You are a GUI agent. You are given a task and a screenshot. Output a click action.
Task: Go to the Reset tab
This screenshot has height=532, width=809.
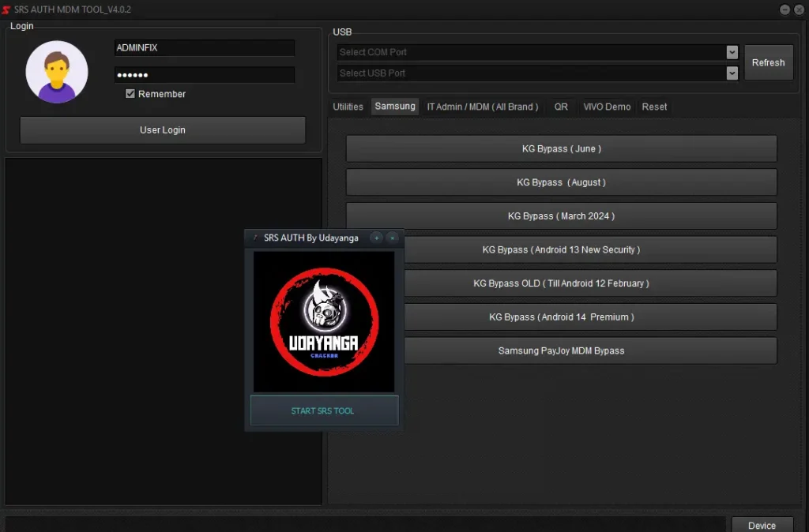coord(654,107)
